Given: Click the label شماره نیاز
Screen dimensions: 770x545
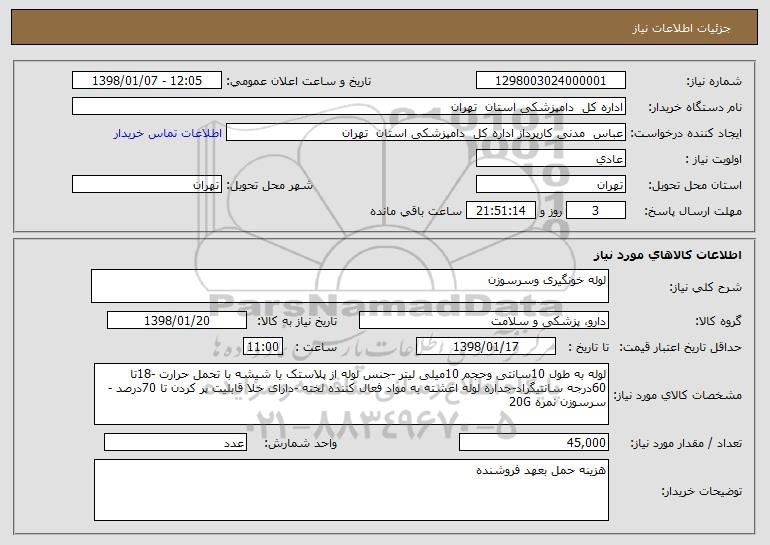Looking at the screenshot, I should [714, 81].
